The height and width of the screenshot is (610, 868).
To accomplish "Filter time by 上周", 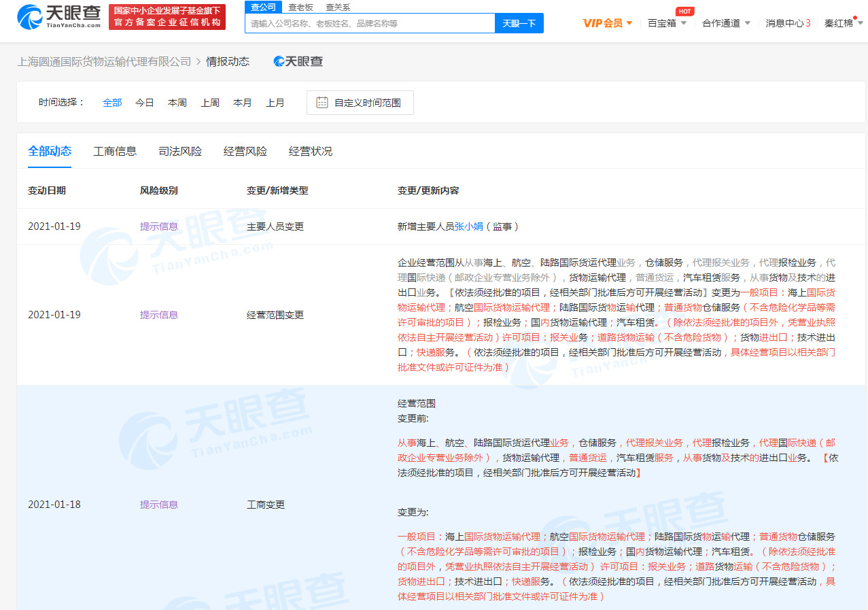I will click(210, 103).
